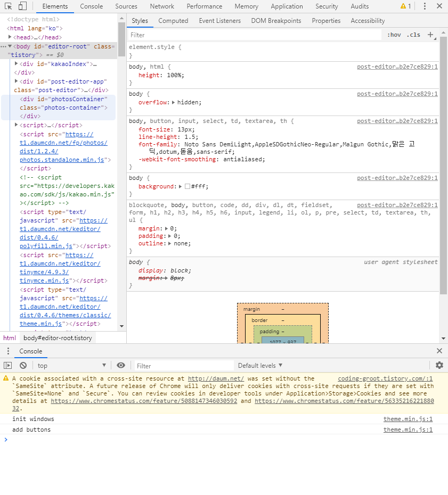
Task: Open post-editor source link for overflow rule
Action: 397,94
